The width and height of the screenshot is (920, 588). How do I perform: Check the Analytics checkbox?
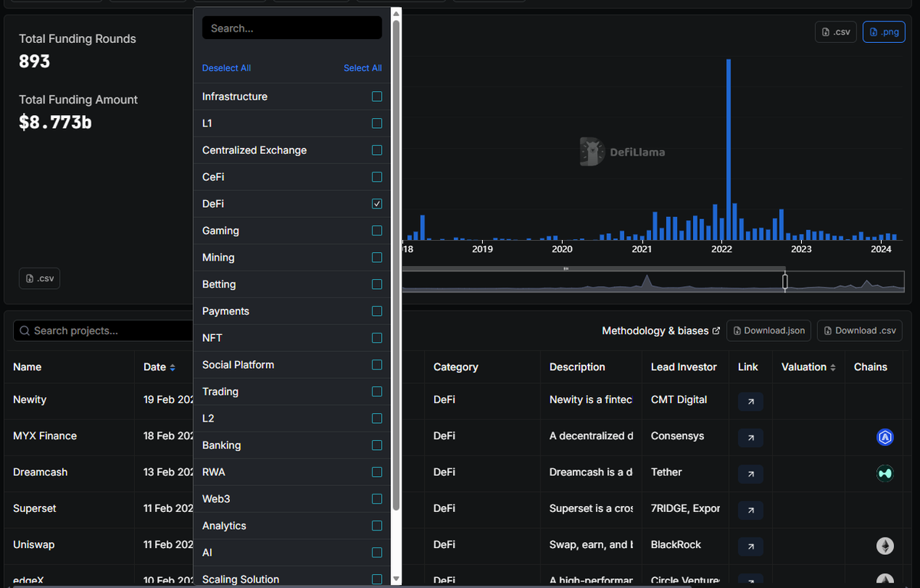click(x=376, y=526)
